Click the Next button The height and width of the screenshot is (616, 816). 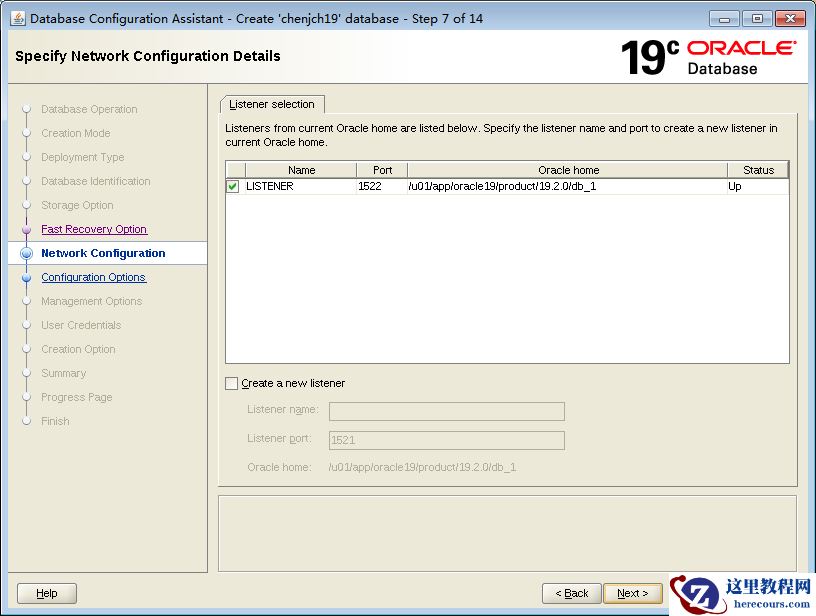pyautogui.click(x=632, y=593)
